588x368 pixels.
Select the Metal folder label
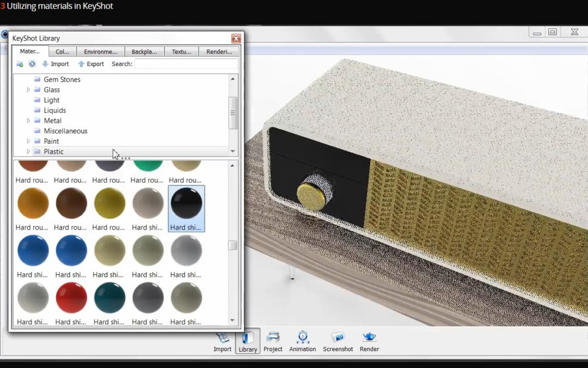tap(52, 120)
